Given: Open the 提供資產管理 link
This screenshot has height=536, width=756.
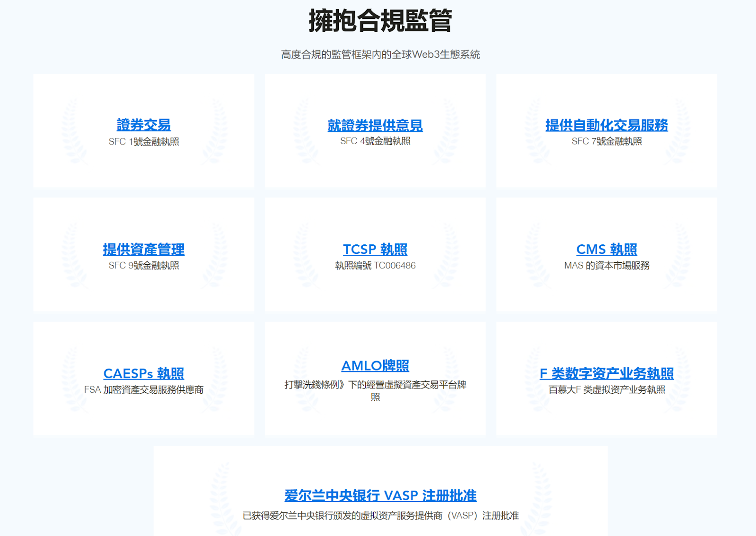Looking at the screenshot, I should pos(143,250).
